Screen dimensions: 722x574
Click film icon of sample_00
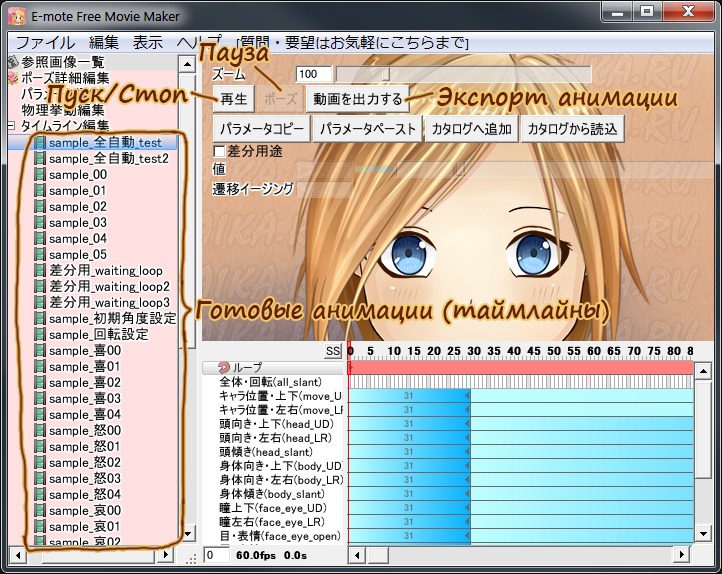pos(40,175)
